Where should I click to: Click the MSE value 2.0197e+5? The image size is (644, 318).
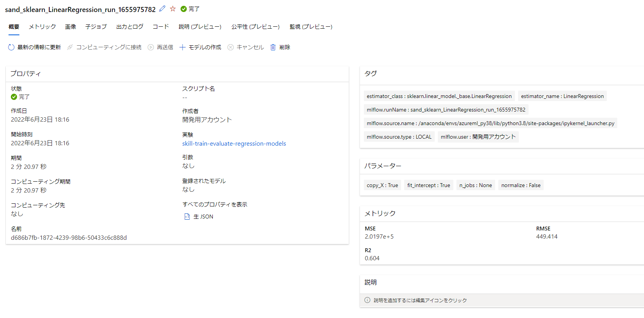pyautogui.click(x=379, y=237)
